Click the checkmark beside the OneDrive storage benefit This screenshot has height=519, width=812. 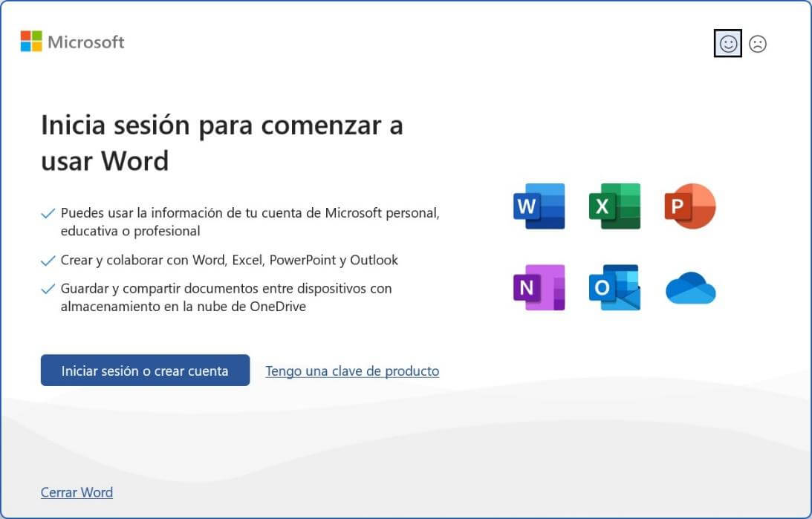tap(48, 288)
